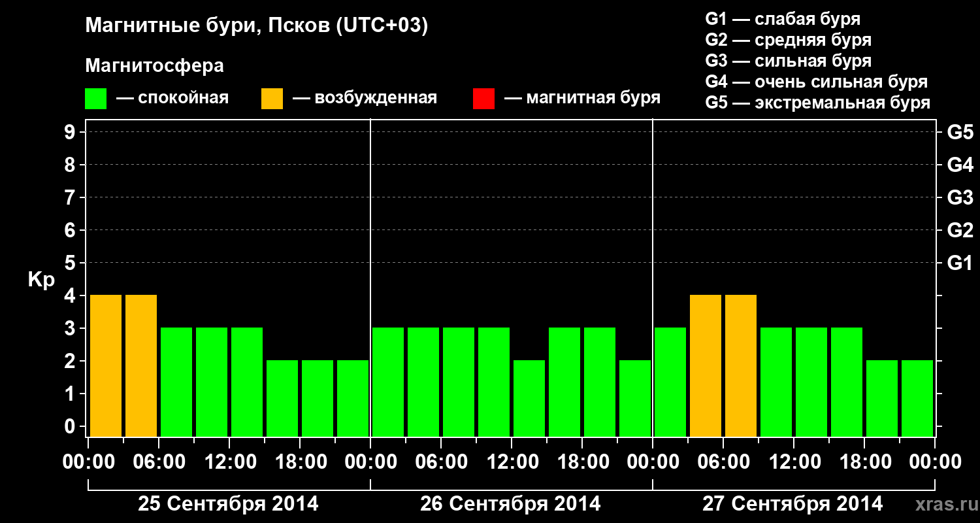Click the Kp 2 bar starting 12:00 on 26 Сентября
This screenshot has height=523, width=980.
[529, 398]
